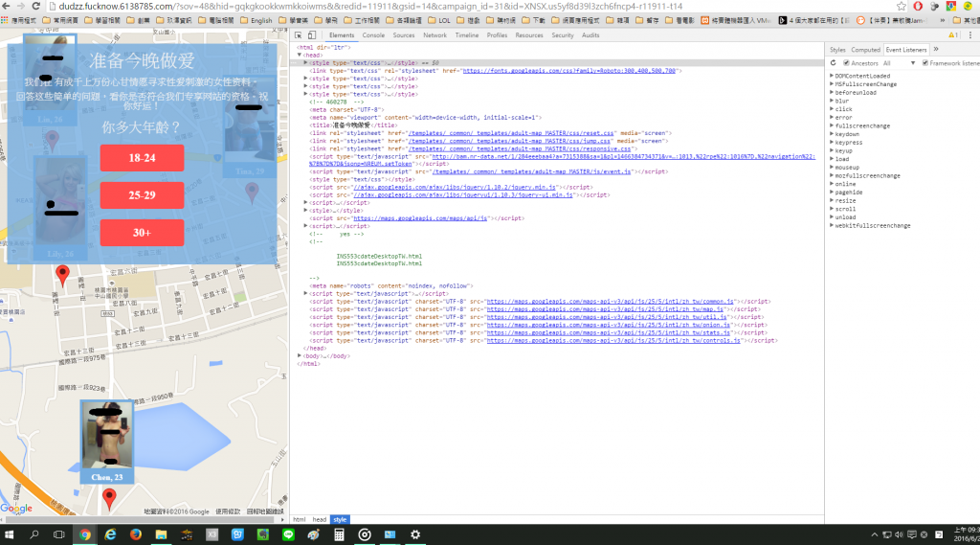Switch to the Security tab
The image size is (980, 545).
(x=563, y=35)
